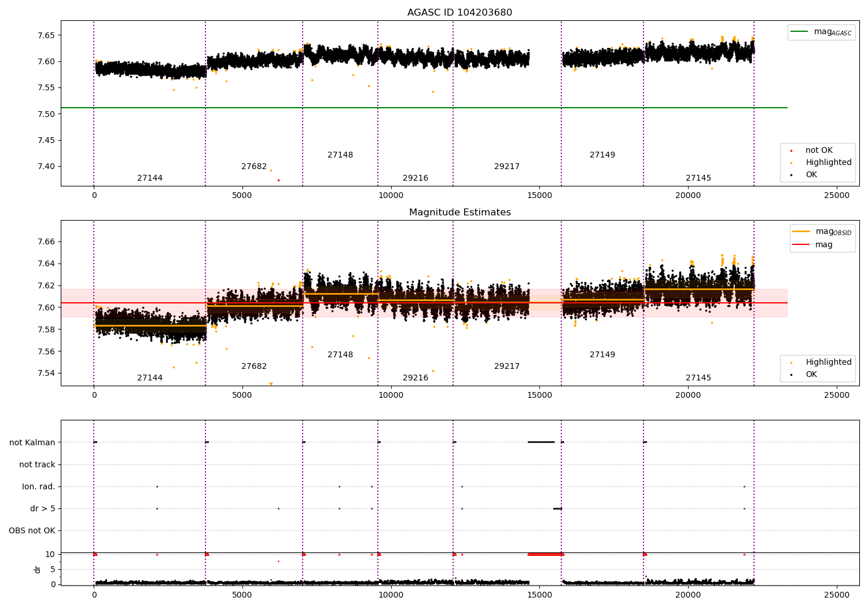This screenshot has width=868, height=608.
Task: Click obsid label 27145 in the middle plot
Action: (x=698, y=378)
